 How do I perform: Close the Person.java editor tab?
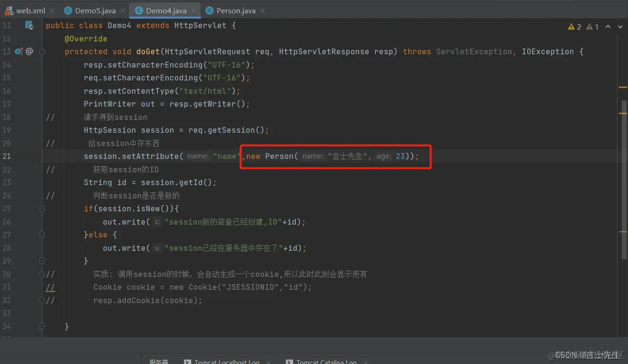(262, 10)
